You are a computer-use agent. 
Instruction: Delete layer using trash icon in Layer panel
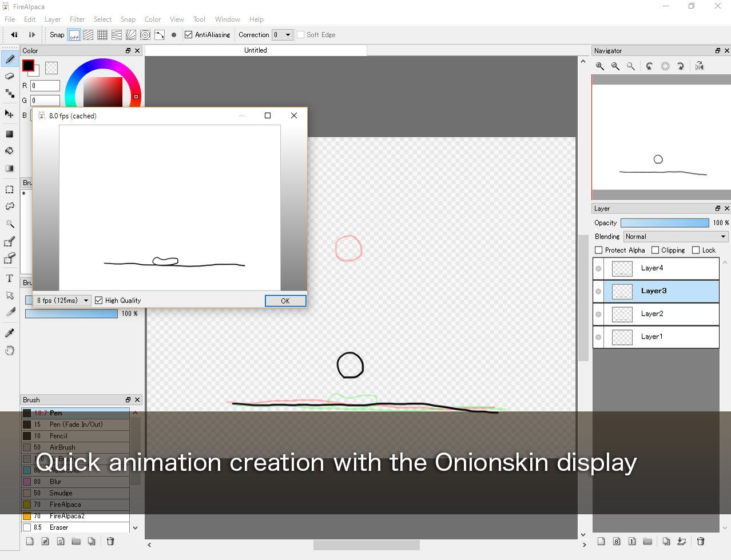[701, 541]
